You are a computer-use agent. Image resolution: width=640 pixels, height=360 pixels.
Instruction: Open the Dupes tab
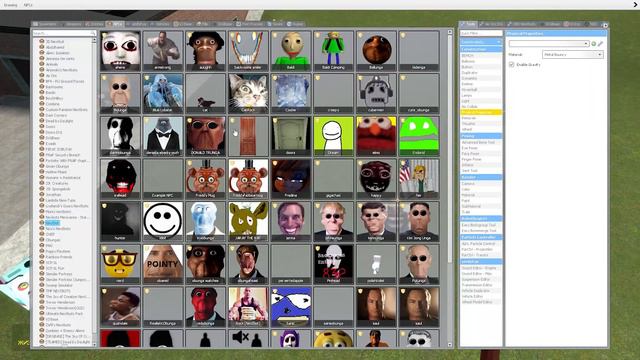tap(296, 24)
